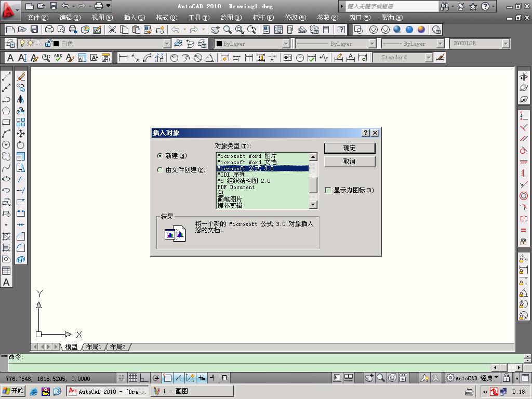Click the Save icon in the standard toolbar

(34, 30)
